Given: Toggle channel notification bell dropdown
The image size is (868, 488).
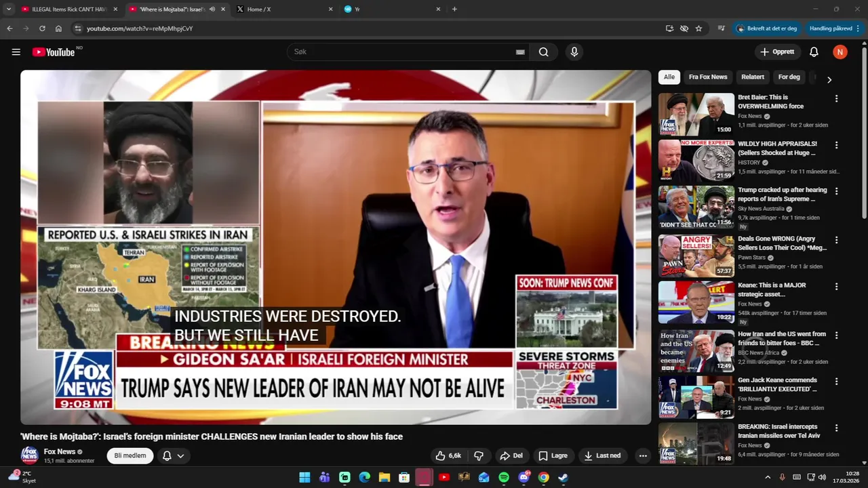Looking at the screenshot, I should click(174, 456).
